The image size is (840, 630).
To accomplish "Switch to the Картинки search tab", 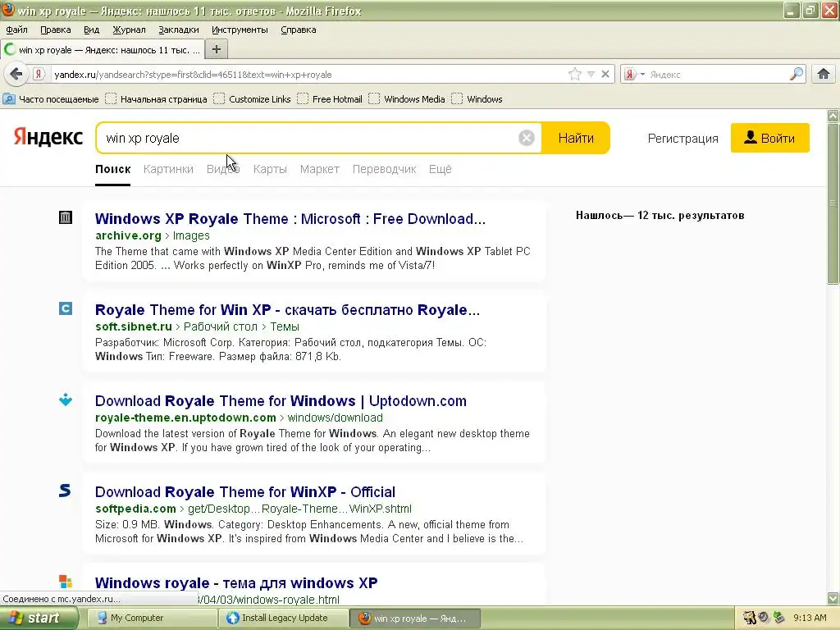I will point(168,169).
